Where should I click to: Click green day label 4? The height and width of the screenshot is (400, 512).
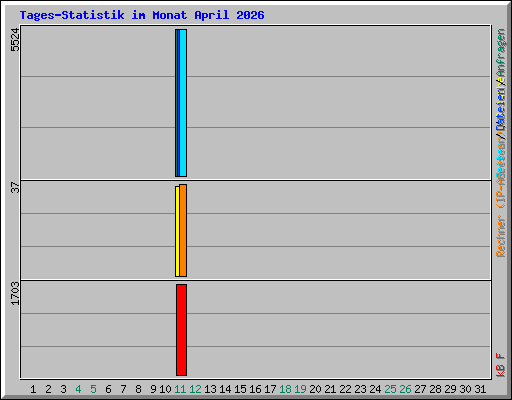click(78, 389)
